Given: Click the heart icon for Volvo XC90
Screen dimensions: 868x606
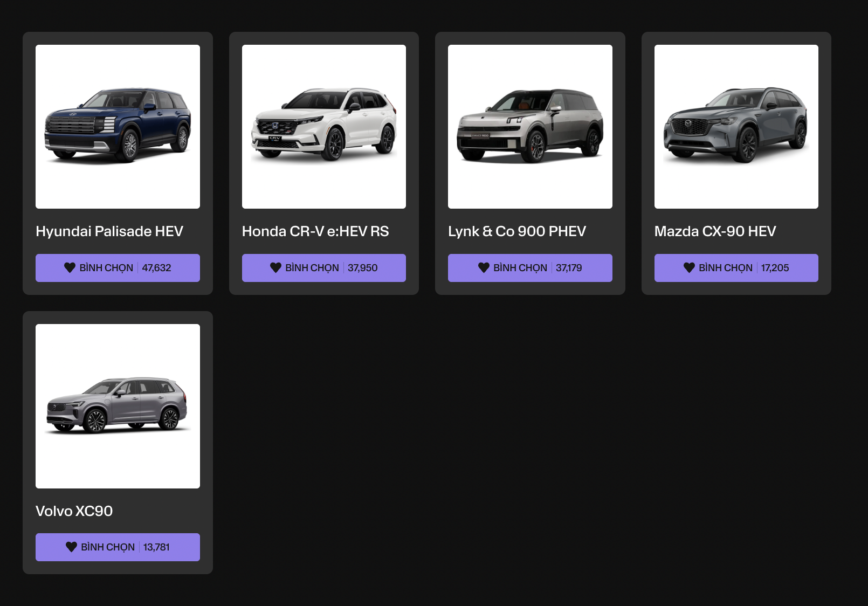Looking at the screenshot, I should (71, 547).
